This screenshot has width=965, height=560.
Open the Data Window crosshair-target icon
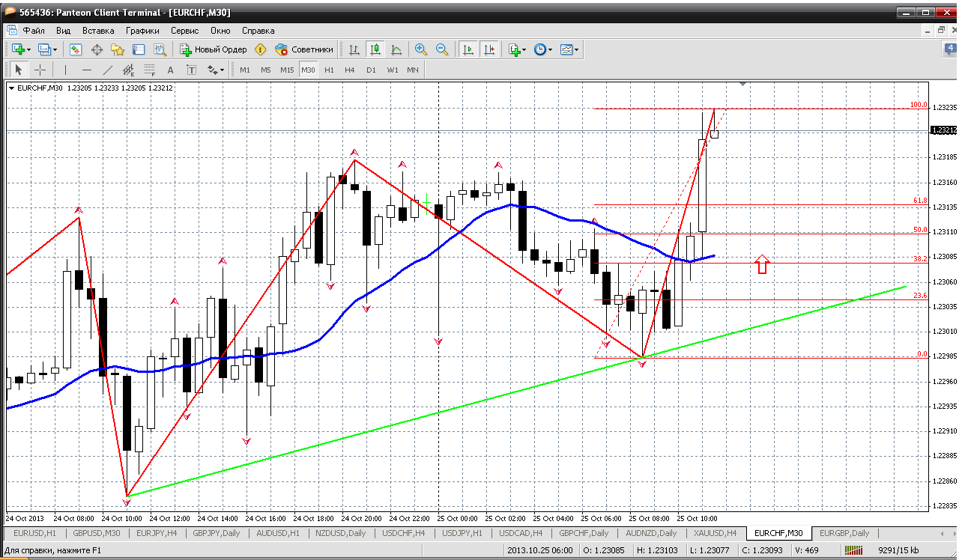(97, 49)
